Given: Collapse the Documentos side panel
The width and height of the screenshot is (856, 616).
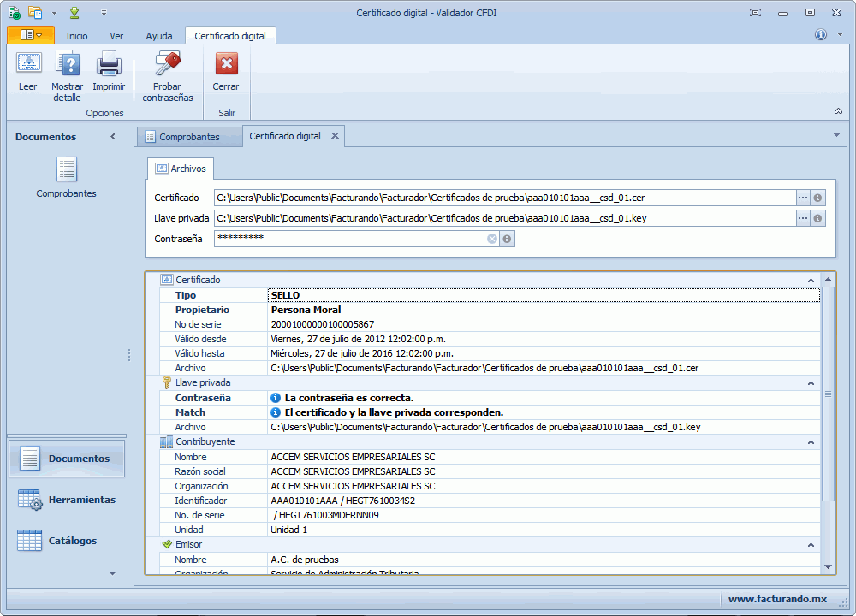Looking at the screenshot, I should (113, 137).
